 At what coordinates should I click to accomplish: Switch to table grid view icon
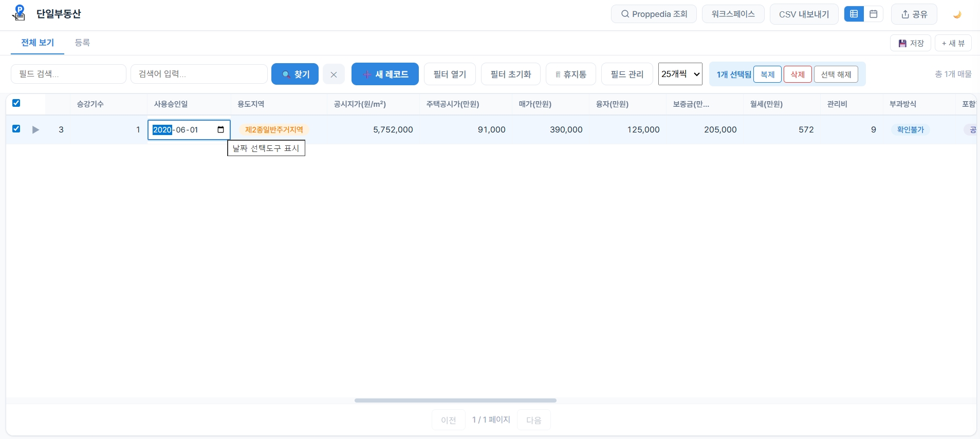(854, 14)
